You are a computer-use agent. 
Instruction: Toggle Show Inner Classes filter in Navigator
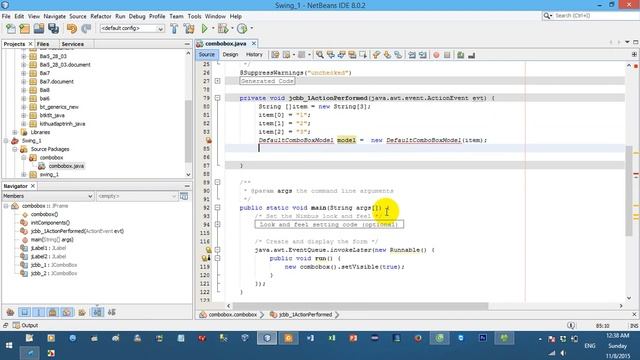tap(67, 312)
